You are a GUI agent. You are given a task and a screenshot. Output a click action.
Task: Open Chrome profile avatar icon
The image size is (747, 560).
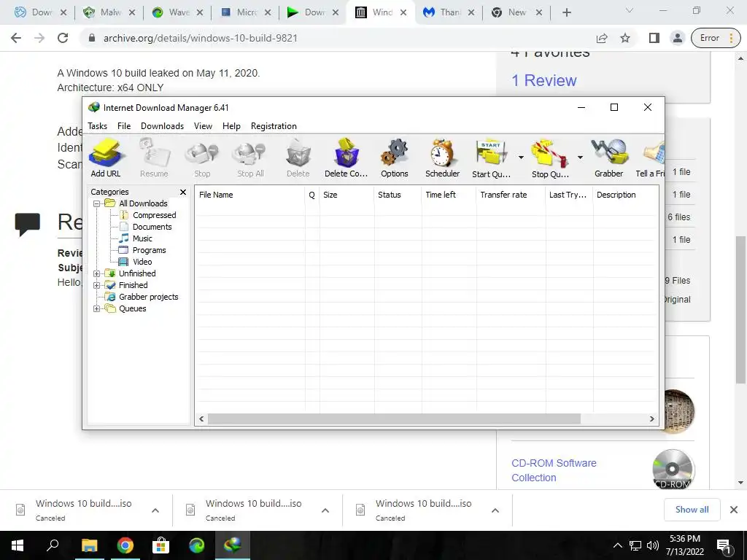click(678, 38)
